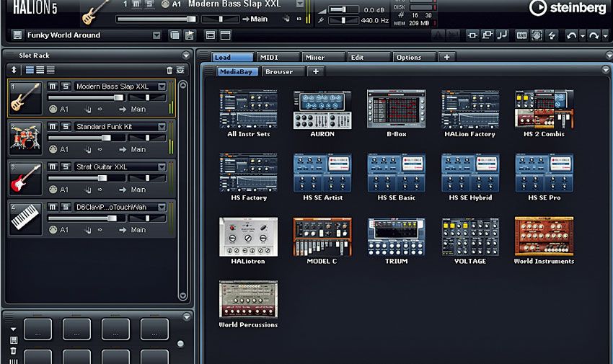Mute the Standard Funk Kit slot

(x=53, y=126)
